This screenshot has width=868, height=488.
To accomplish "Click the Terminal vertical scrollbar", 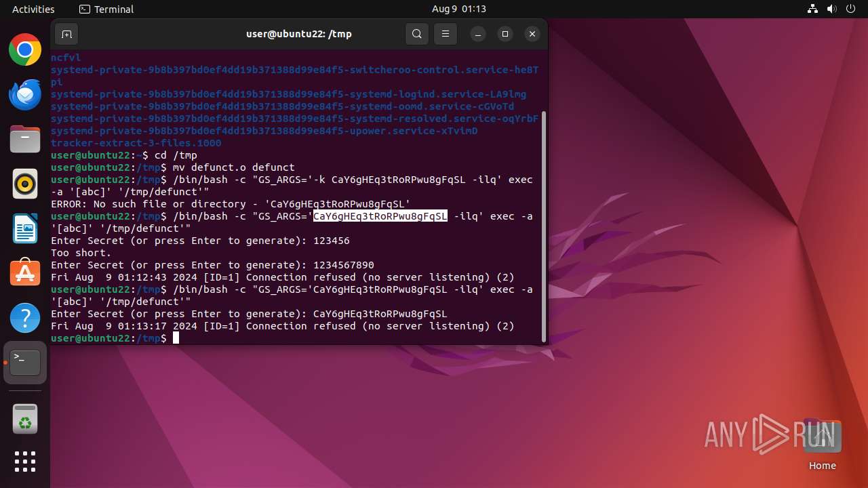I will pos(543,227).
